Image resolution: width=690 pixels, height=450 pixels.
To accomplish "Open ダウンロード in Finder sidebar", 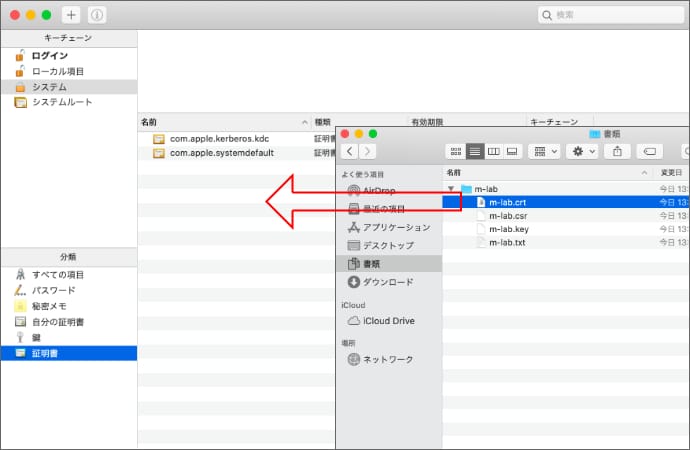I will (x=388, y=282).
